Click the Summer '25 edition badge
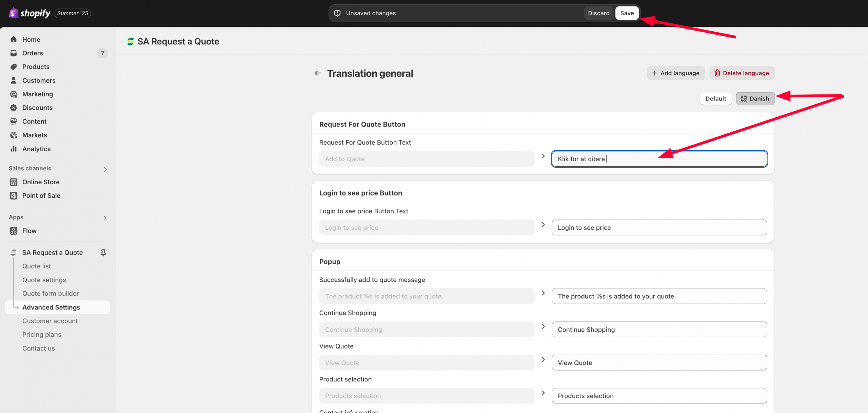The width and height of the screenshot is (868, 413). tap(73, 13)
